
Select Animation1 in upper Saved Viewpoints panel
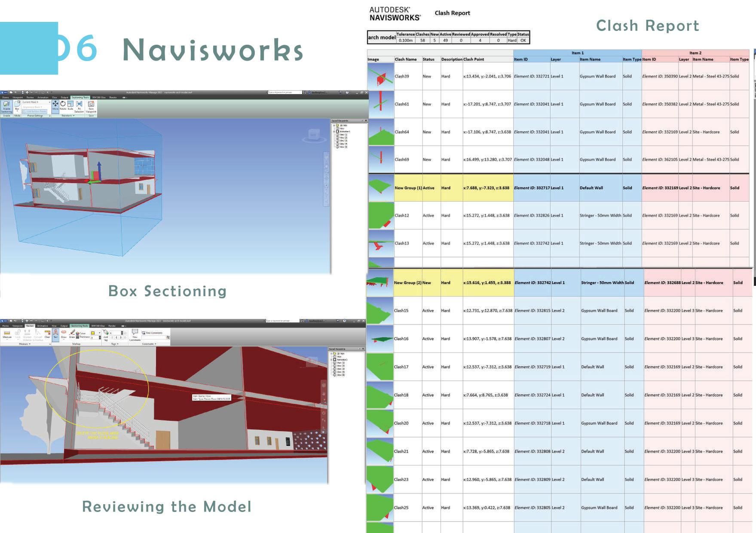click(x=345, y=132)
